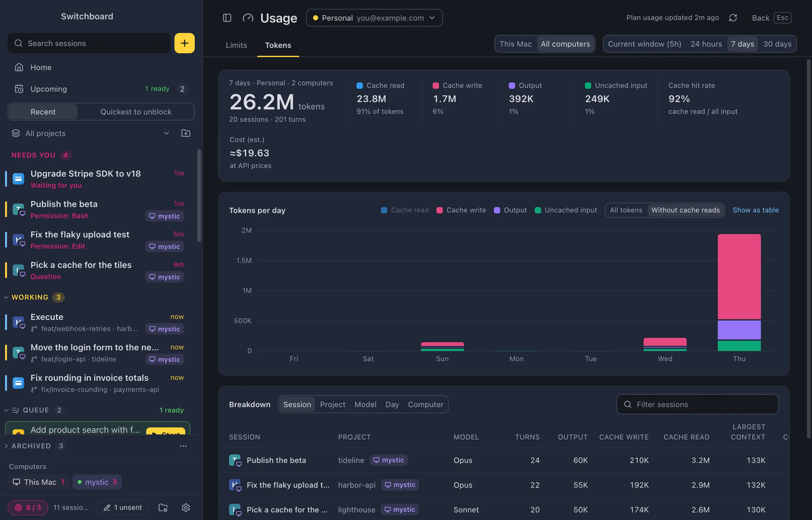Click the Back Esc button
This screenshot has width=812, height=520.
(771, 18)
